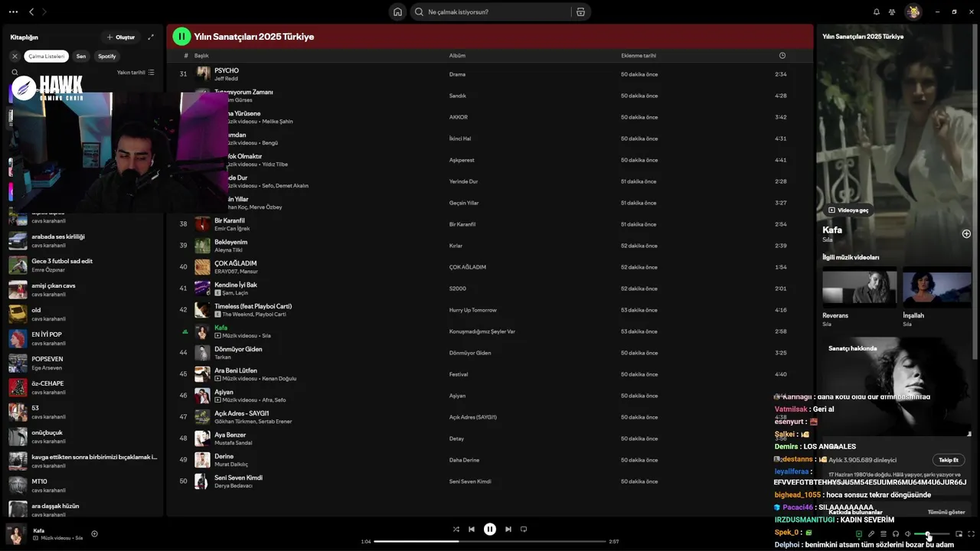Select the Sen filter chip
Image resolution: width=980 pixels, height=551 pixels.
(81, 56)
